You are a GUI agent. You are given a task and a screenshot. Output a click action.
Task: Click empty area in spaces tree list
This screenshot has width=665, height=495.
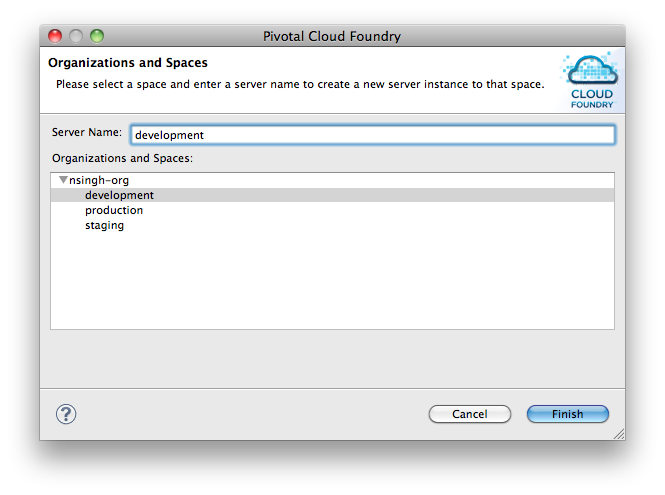pyautogui.click(x=332, y=280)
